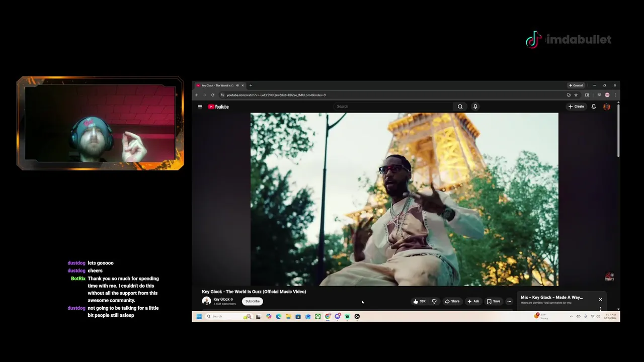The height and width of the screenshot is (362, 644).
Task: Click the YouTube search magnifier button
Action: [x=460, y=107]
